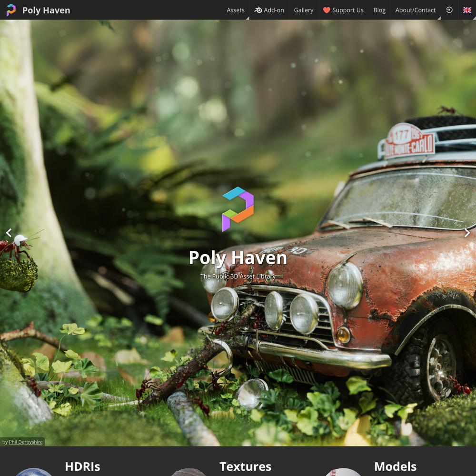Click the baseball model thumbnail
The height and width of the screenshot is (476, 476).
[x=343, y=472]
